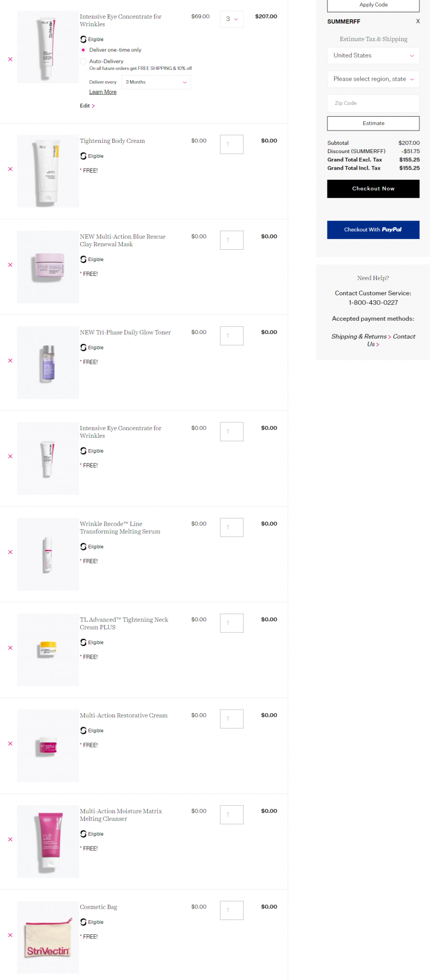Select Auto-Delivery radio option
The image size is (442, 980).
pos(83,61)
